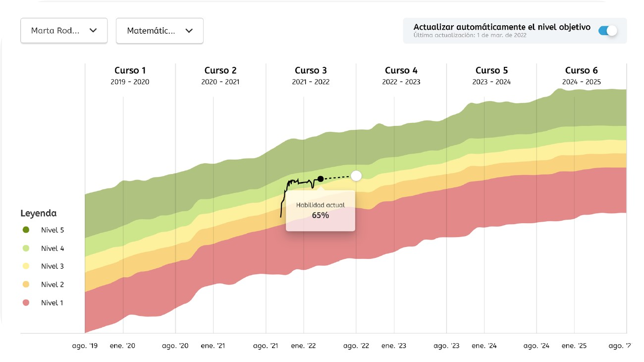
Task: Select the Curso 4 2022 - 2023 header
Action: [x=401, y=75]
